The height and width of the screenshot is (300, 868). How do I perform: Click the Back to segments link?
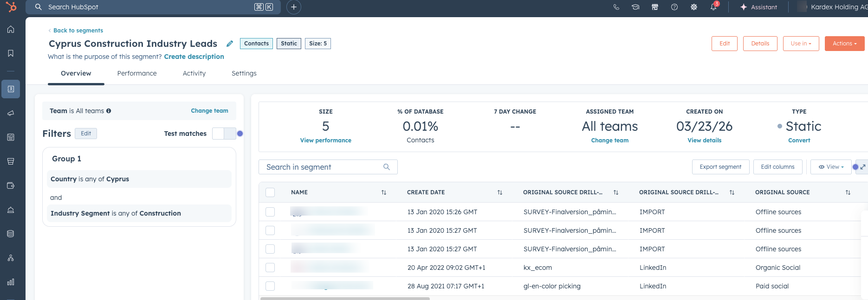click(x=78, y=31)
